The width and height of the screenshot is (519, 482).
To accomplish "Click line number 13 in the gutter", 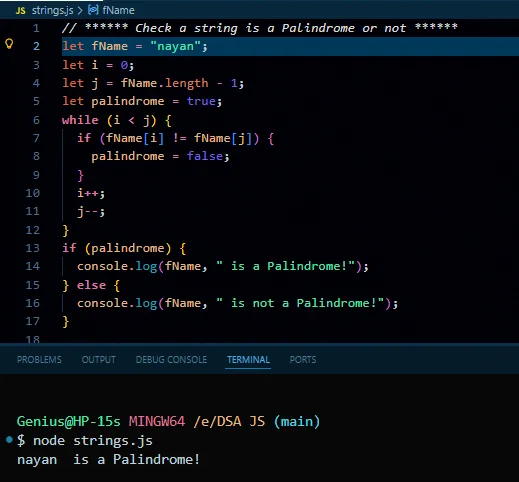I will click(x=33, y=248).
